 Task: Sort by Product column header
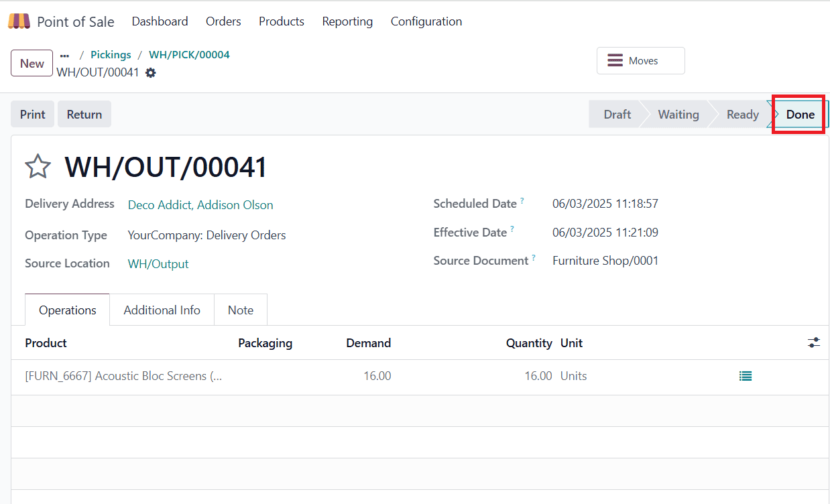[x=46, y=343]
